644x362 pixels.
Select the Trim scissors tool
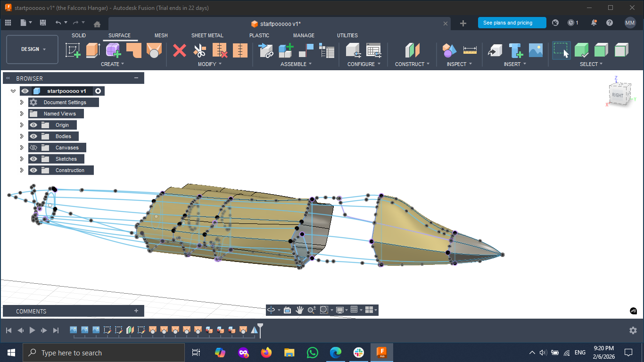click(x=200, y=50)
